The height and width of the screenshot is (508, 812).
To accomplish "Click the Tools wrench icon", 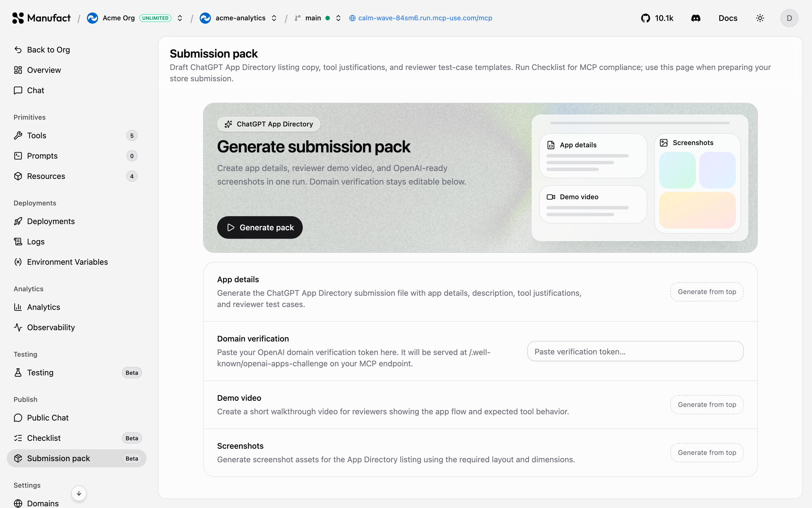I will coord(18,135).
